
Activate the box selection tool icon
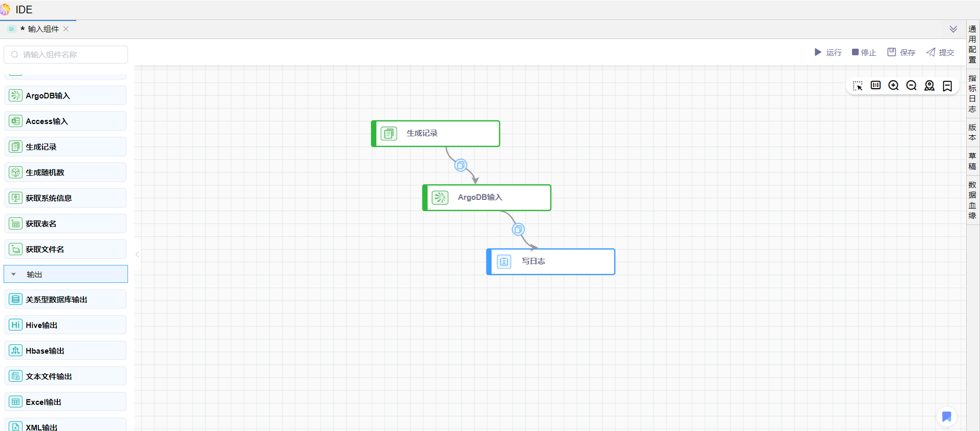click(x=858, y=86)
